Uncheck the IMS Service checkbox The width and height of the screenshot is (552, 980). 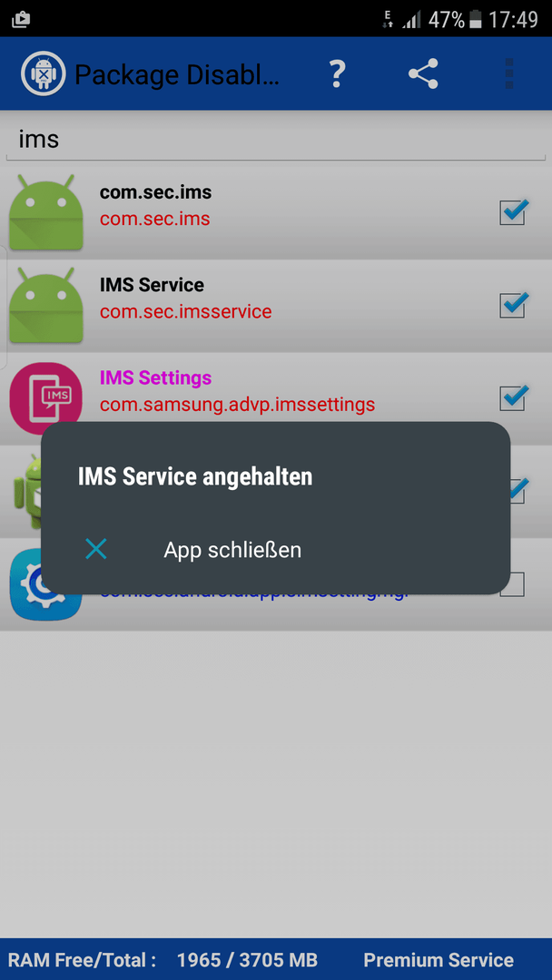tap(513, 305)
